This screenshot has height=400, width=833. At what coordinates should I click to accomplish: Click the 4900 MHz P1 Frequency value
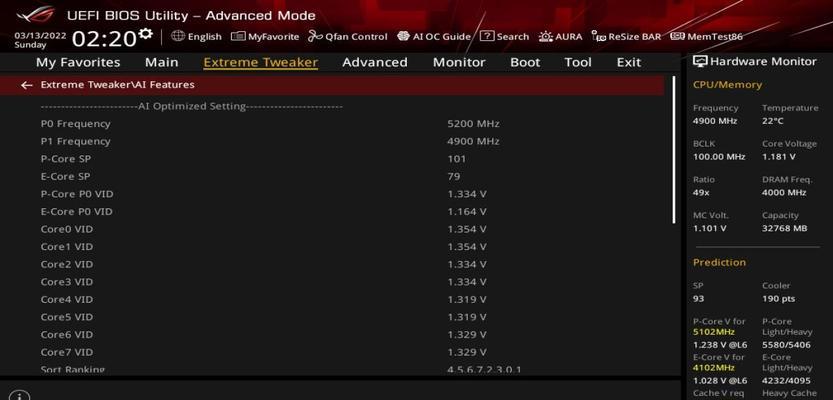(x=473, y=141)
